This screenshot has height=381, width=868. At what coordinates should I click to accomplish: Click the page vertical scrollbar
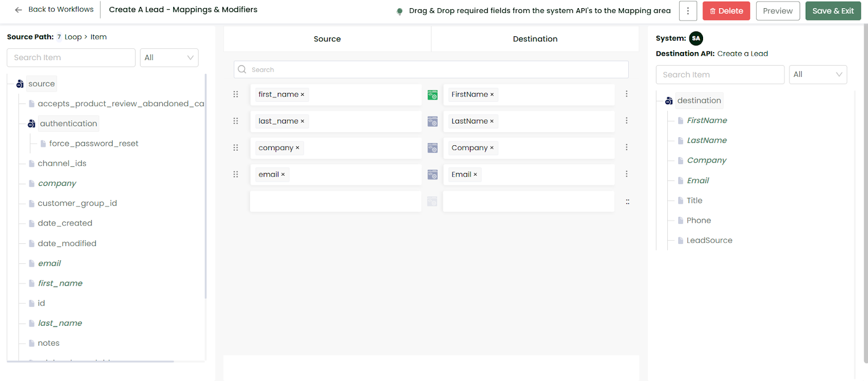(x=866, y=193)
